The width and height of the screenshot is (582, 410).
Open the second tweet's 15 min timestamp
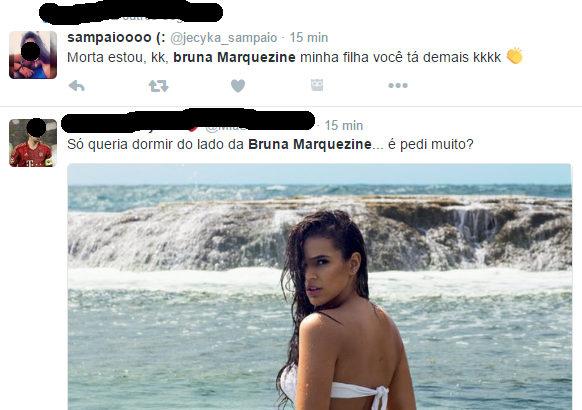click(344, 125)
